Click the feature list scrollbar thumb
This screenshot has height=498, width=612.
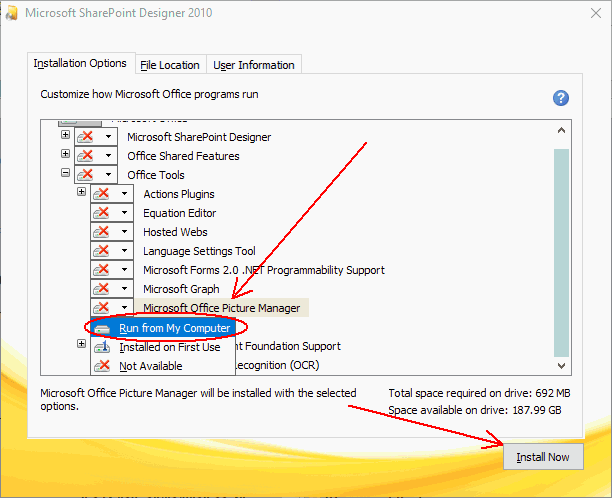coord(561,253)
